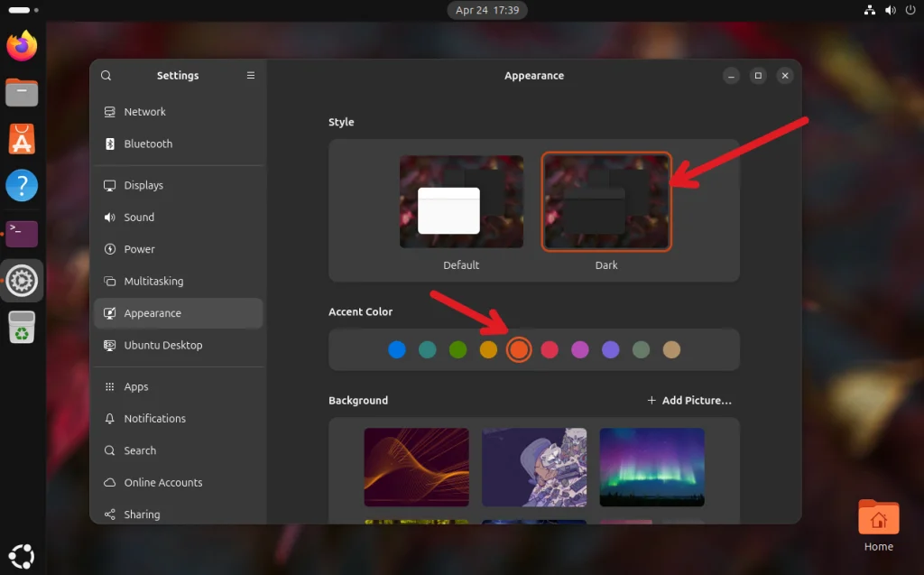Click the power icon in top bar
924x575 pixels.
pos(911,10)
